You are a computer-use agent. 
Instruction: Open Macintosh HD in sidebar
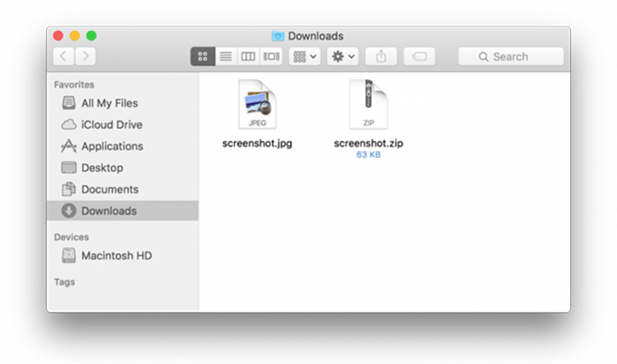(x=122, y=256)
